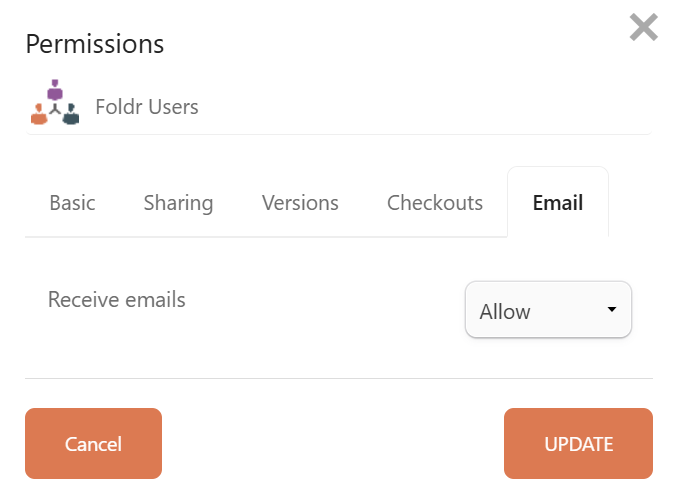Click the Permissions dialog heading
The image size is (673, 499).
click(94, 44)
